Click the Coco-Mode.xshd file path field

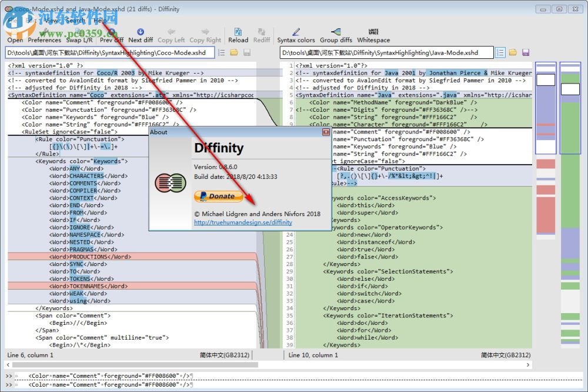110,53
